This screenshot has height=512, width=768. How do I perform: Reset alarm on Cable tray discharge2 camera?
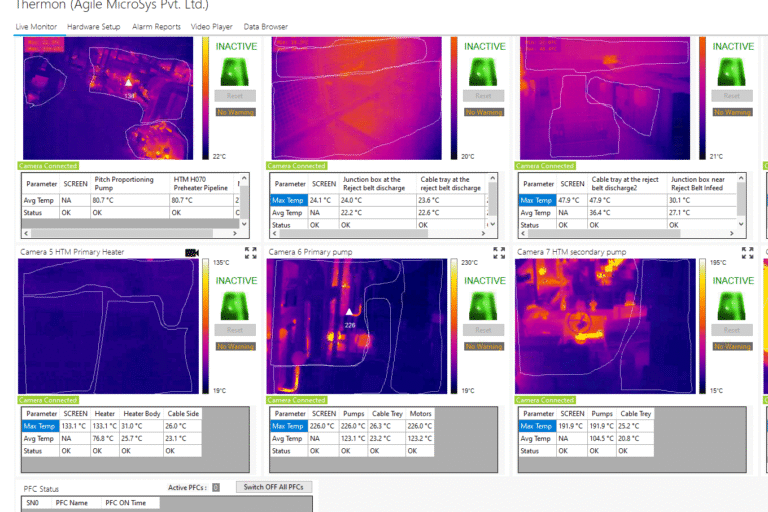click(732, 96)
